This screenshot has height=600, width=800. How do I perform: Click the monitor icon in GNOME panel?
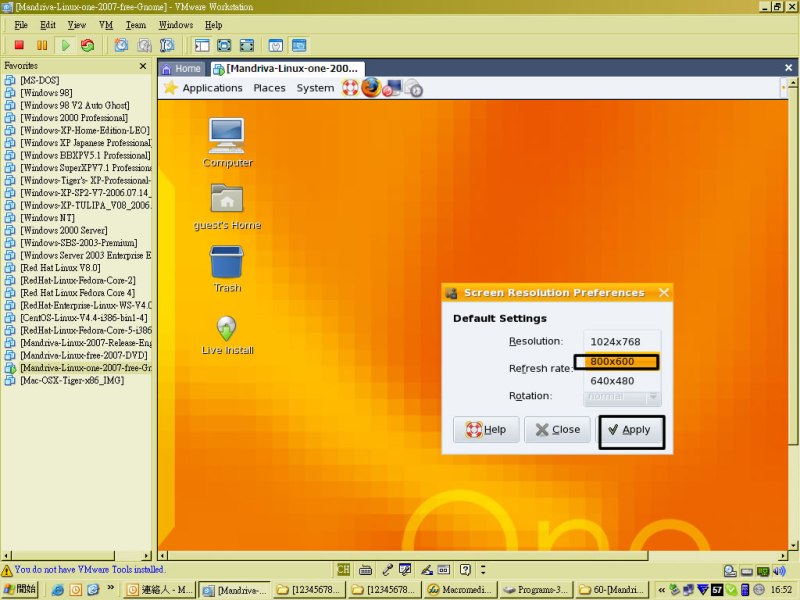coord(392,88)
